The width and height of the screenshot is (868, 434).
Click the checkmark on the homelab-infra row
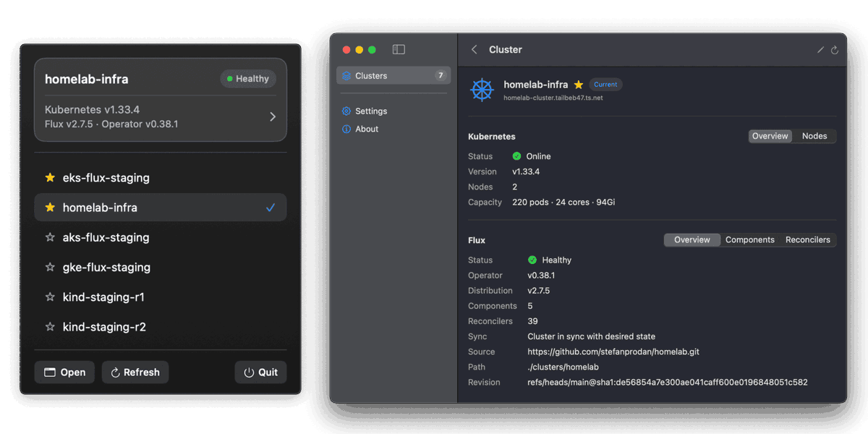[271, 208]
